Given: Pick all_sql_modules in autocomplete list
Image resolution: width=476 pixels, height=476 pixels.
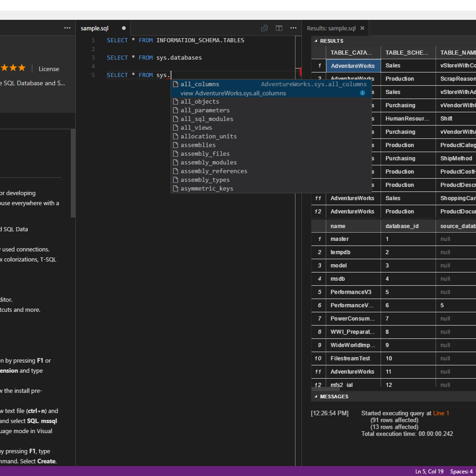Looking at the screenshot, I should (x=271, y=119).
